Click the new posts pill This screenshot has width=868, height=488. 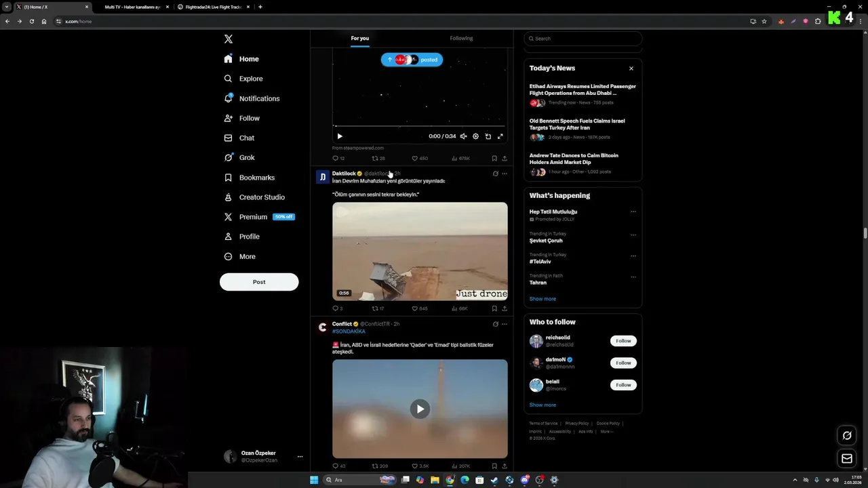(x=412, y=60)
